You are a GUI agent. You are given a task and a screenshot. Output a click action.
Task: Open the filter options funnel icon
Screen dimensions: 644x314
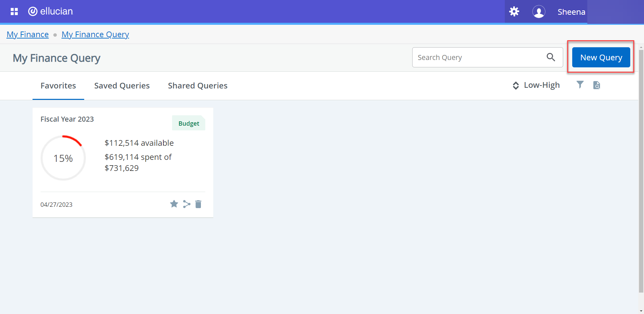[580, 85]
